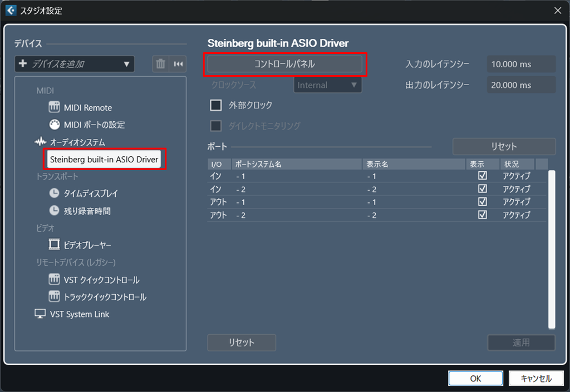Select VST クイックコントロール in device list
570x392 pixels.
[x=101, y=280]
